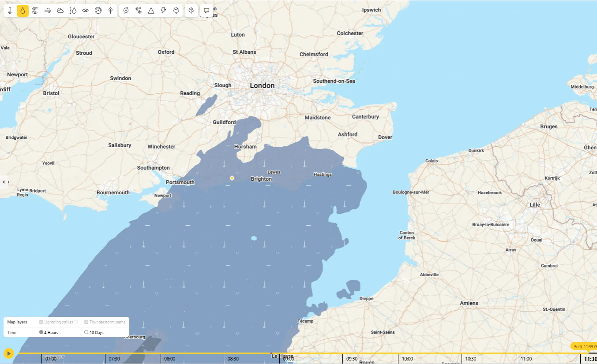Show the hurricane tracker icon
597x364 pixels.
(126, 11)
